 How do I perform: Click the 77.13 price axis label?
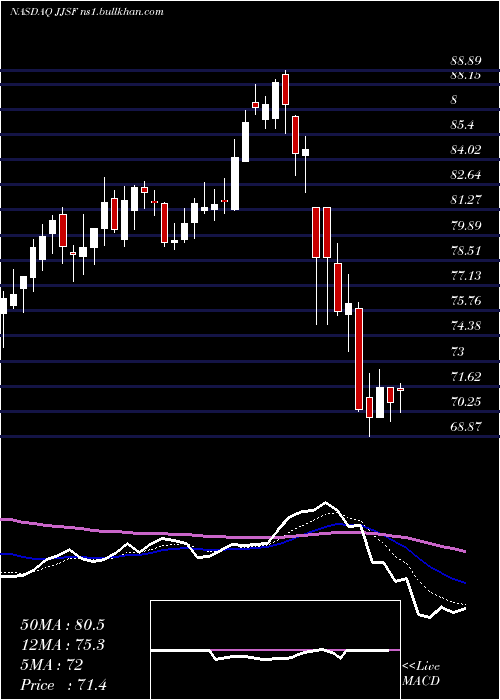466,275
